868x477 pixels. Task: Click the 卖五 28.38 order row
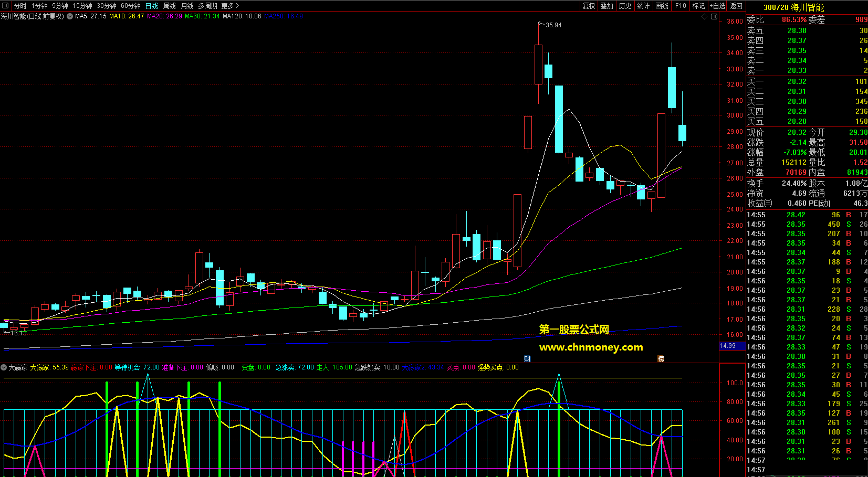tap(807, 30)
